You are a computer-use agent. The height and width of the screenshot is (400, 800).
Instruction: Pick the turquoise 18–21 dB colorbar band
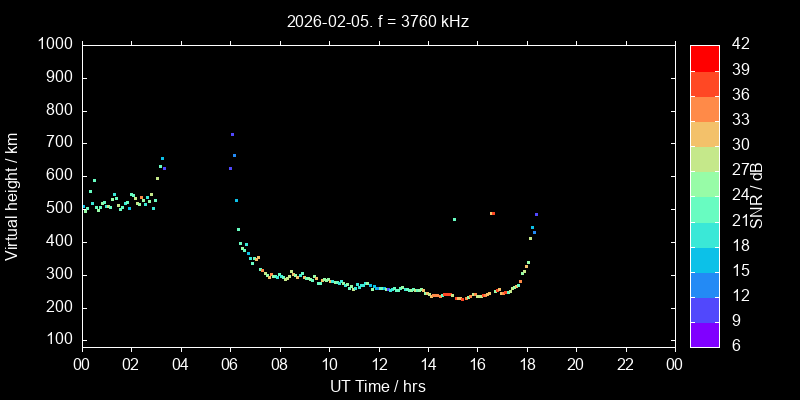click(704, 234)
